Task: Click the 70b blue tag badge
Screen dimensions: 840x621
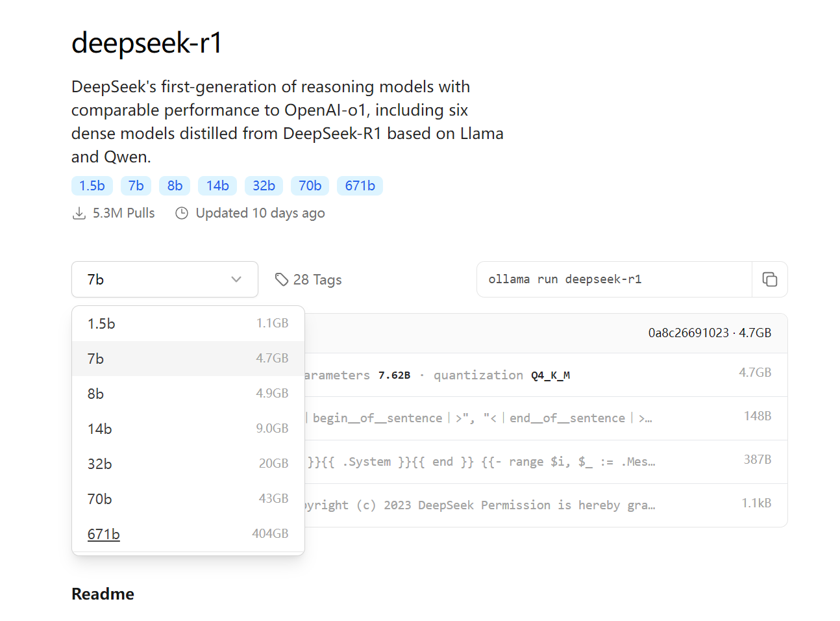Action: tap(310, 186)
